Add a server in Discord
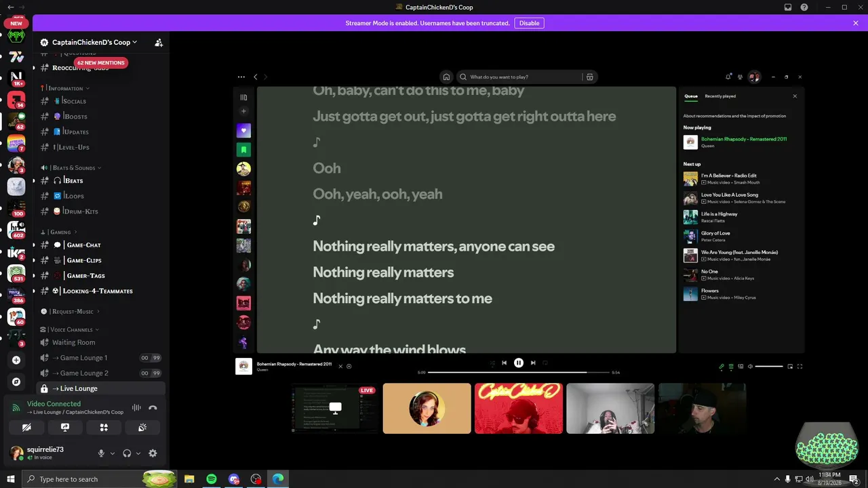868x488 pixels. click(x=16, y=360)
